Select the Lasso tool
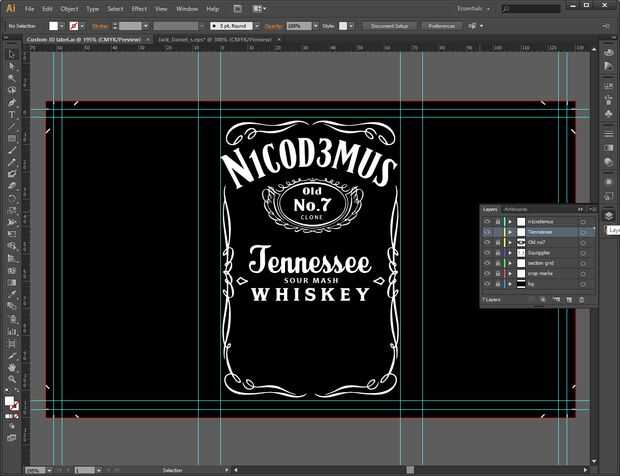 pos(12,90)
